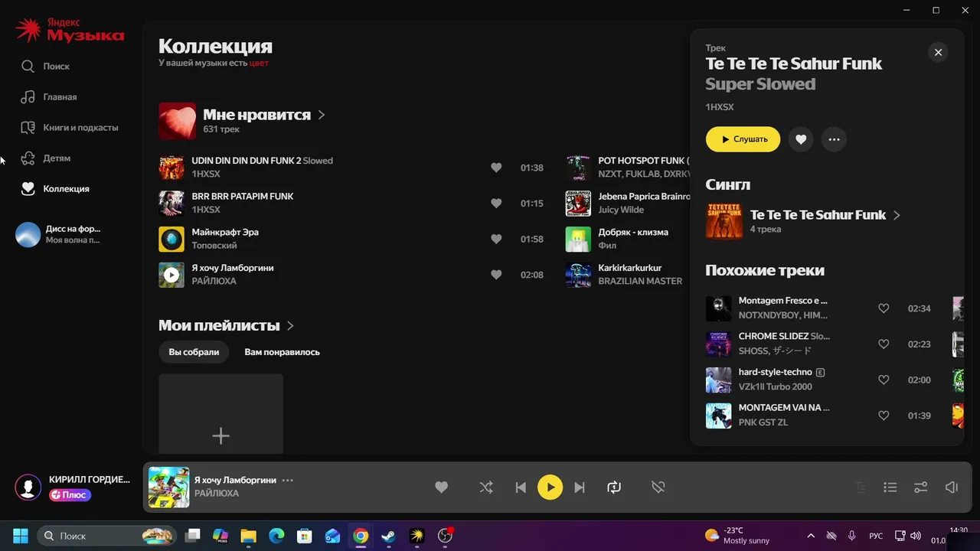Screen dimensions: 980x551
Task: Open Jebena Paprica track cover
Action: (578, 204)
